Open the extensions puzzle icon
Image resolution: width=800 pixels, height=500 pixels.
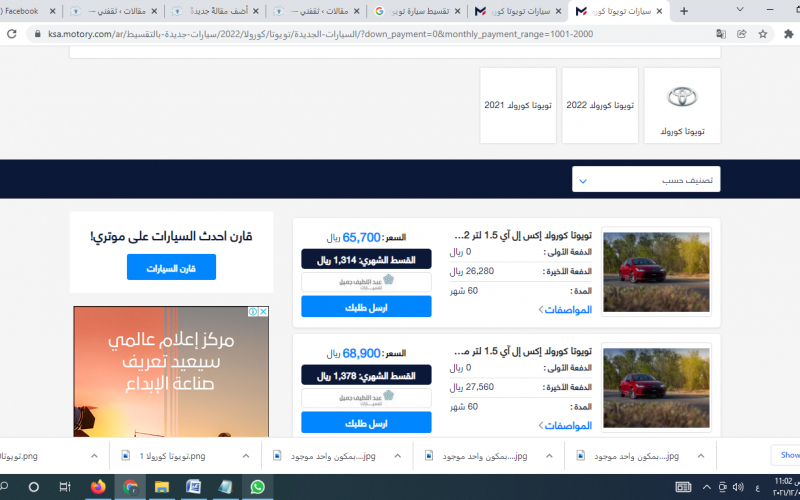tap(789, 34)
